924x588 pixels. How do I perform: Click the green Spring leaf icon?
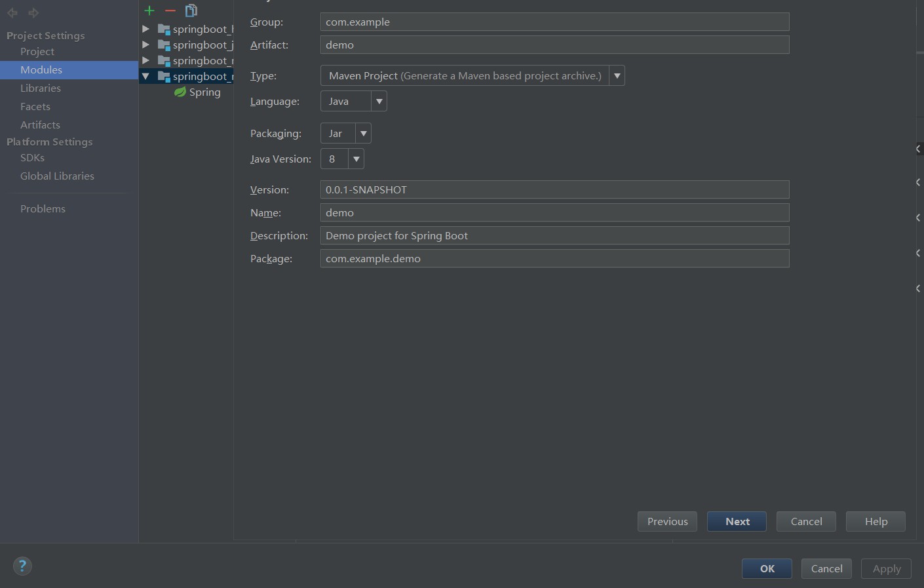tap(180, 92)
